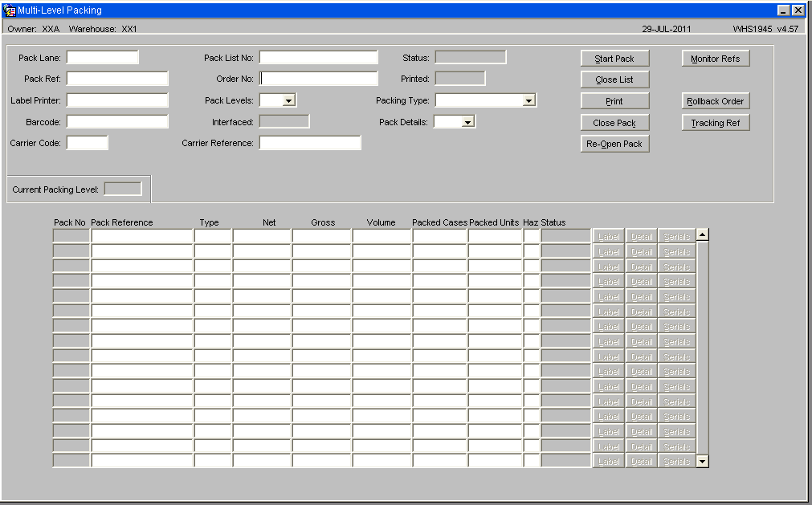Click the Printed field
The width and height of the screenshot is (812, 505).
coord(460,79)
